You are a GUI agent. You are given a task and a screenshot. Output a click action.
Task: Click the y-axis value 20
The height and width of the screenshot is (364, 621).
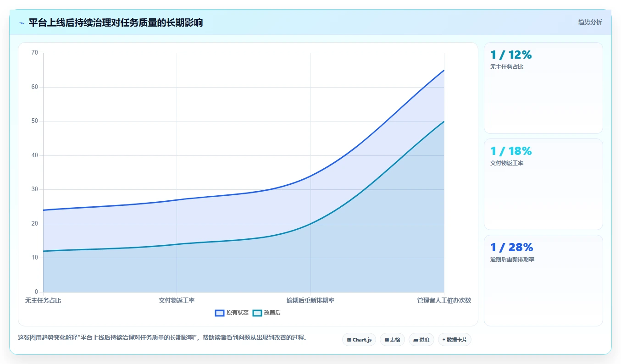click(35, 224)
